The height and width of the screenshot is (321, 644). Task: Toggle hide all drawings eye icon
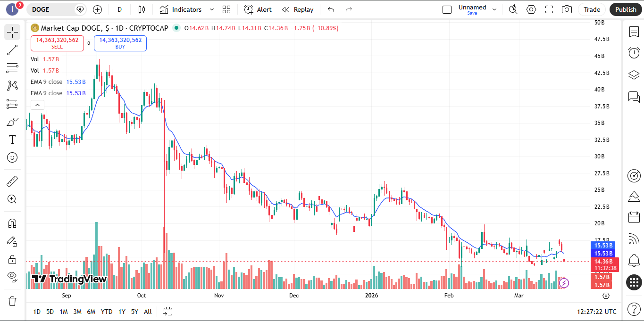12,277
